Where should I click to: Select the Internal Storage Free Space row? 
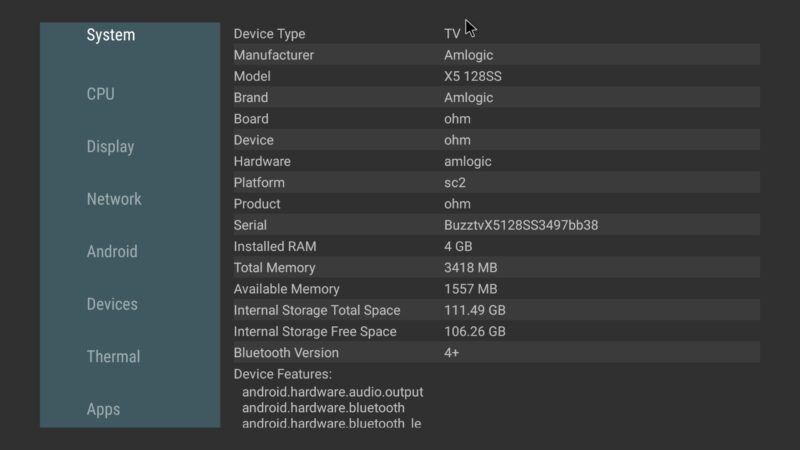click(x=495, y=331)
